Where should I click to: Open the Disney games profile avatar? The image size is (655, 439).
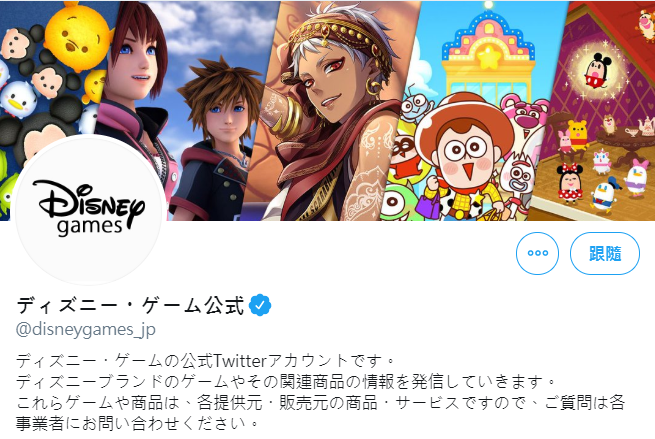(x=89, y=210)
